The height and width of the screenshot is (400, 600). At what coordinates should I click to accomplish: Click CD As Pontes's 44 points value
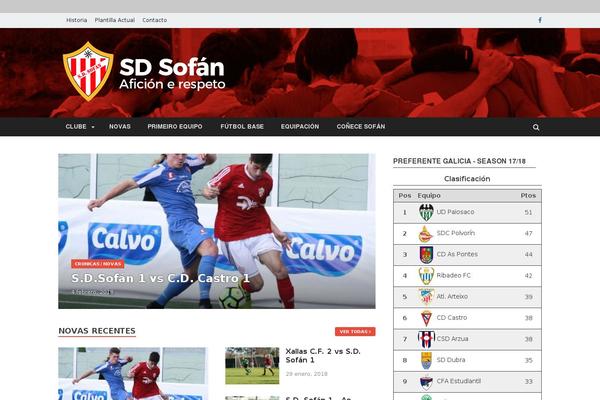pos(528,255)
